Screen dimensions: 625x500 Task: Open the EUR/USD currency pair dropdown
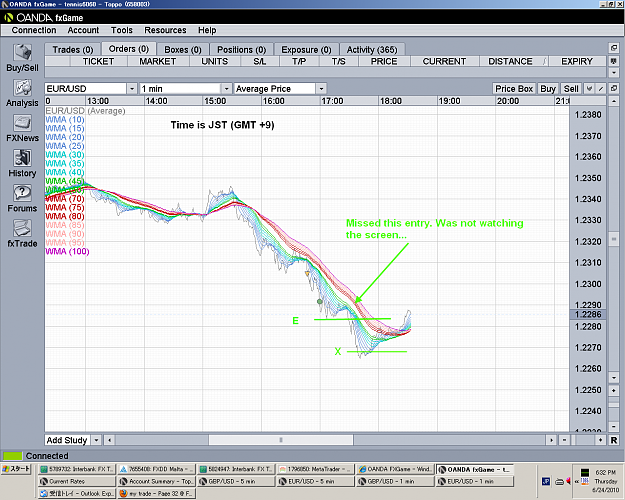[x=132, y=89]
